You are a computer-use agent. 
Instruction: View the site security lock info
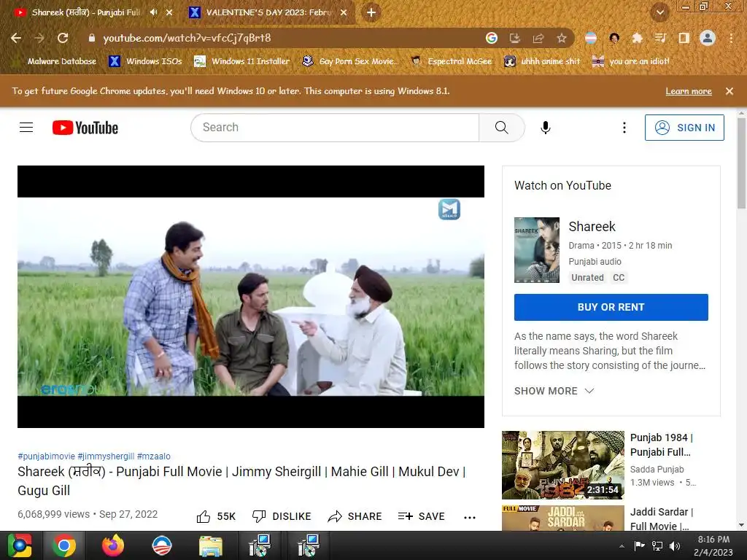pos(92,38)
